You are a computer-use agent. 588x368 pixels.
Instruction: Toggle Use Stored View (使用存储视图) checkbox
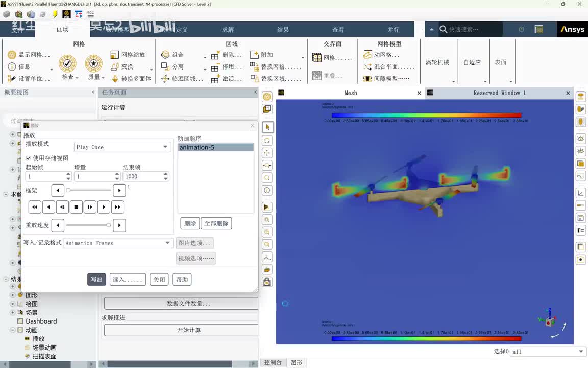coord(28,158)
